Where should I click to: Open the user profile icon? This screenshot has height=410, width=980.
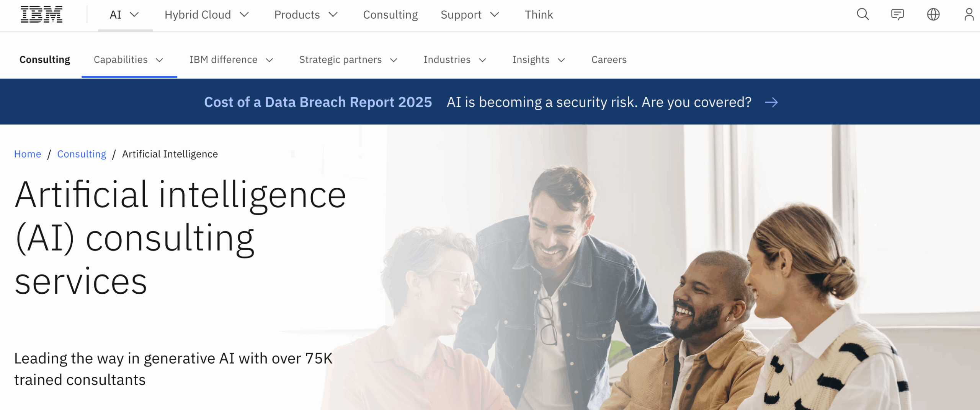[969, 15]
